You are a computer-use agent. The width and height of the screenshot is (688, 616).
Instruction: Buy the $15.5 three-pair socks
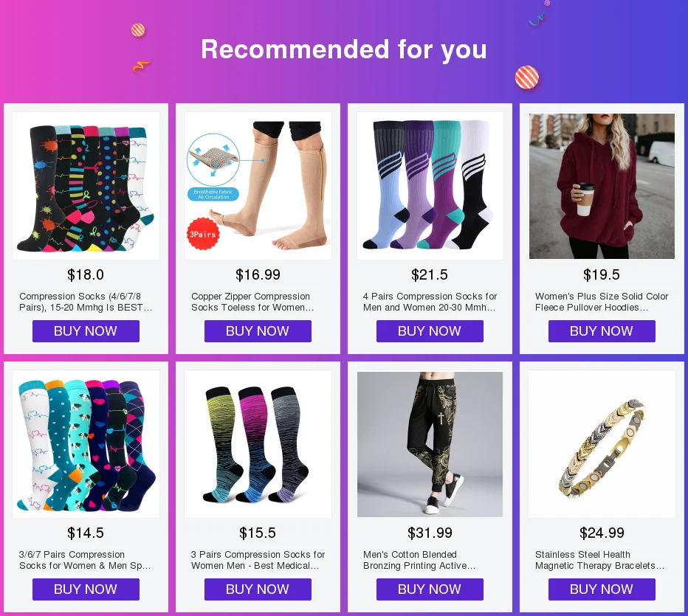[258, 589]
